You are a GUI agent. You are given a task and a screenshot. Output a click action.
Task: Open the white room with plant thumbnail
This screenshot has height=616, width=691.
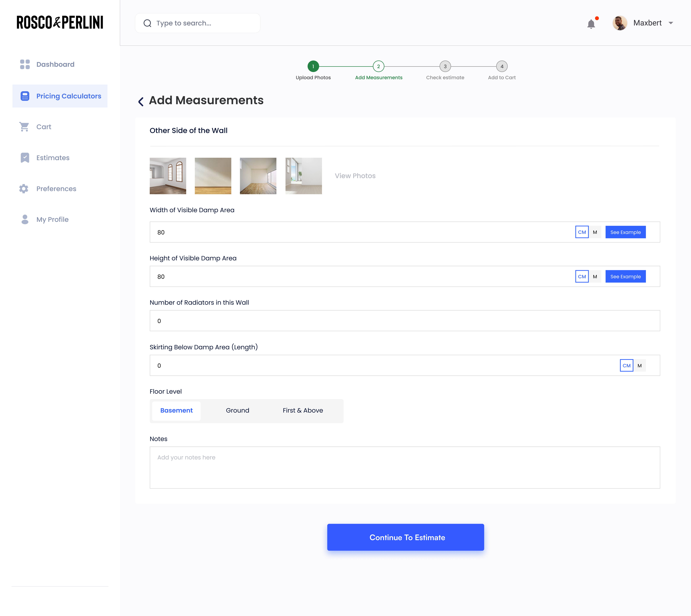click(304, 176)
